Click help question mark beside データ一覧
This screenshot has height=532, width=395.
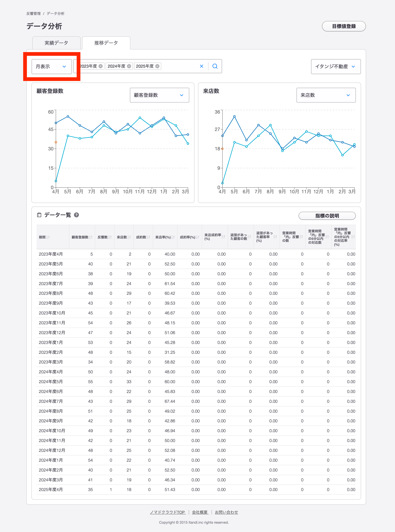(77, 215)
